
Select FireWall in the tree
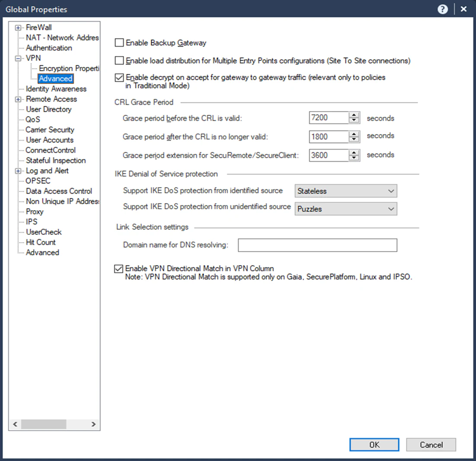click(x=39, y=27)
